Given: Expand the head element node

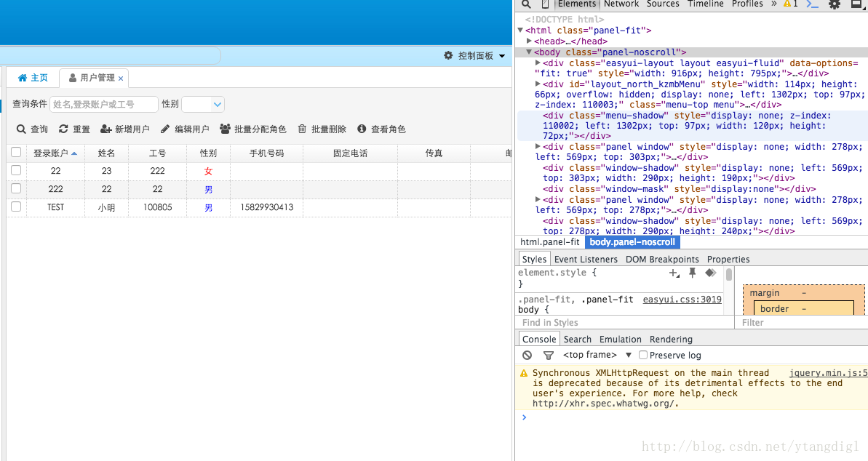Looking at the screenshot, I should click(x=529, y=41).
